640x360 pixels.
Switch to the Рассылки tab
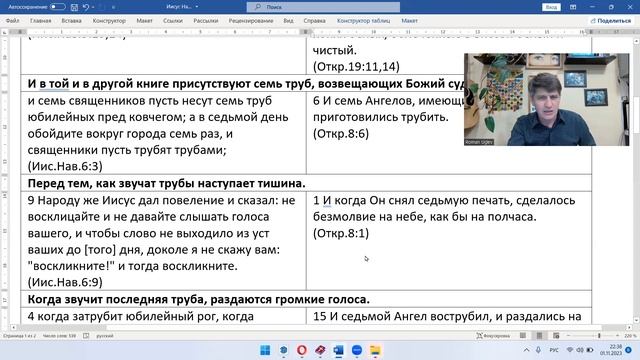pyautogui.click(x=206, y=20)
